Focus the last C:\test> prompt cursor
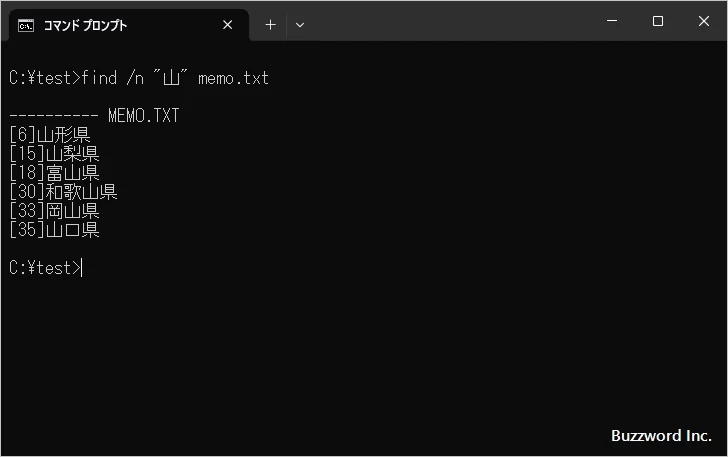Screen dimensions: 728x457 point(83,268)
